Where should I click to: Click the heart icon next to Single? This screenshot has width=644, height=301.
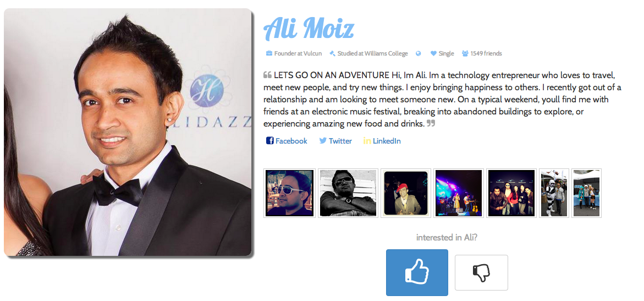coord(433,53)
